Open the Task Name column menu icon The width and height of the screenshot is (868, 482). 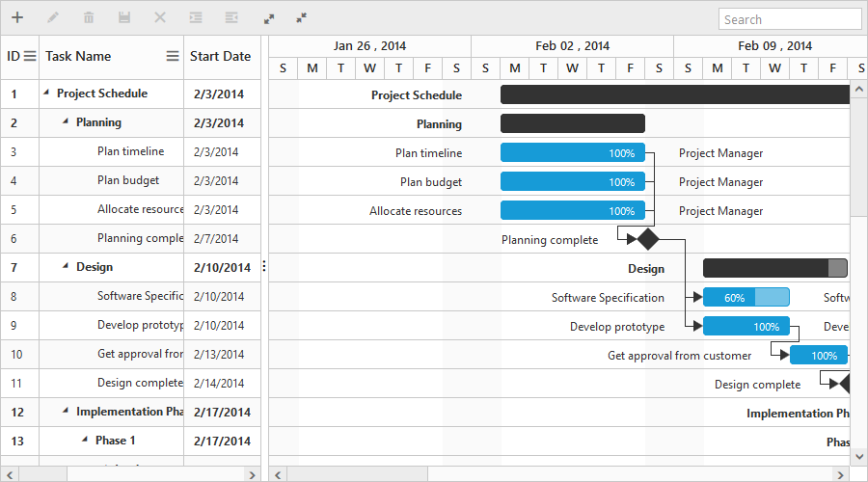click(173, 56)
